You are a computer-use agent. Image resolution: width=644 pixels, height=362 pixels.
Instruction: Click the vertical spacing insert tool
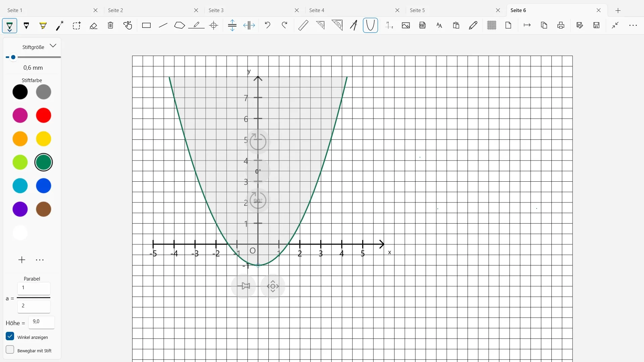click(232, 25)
